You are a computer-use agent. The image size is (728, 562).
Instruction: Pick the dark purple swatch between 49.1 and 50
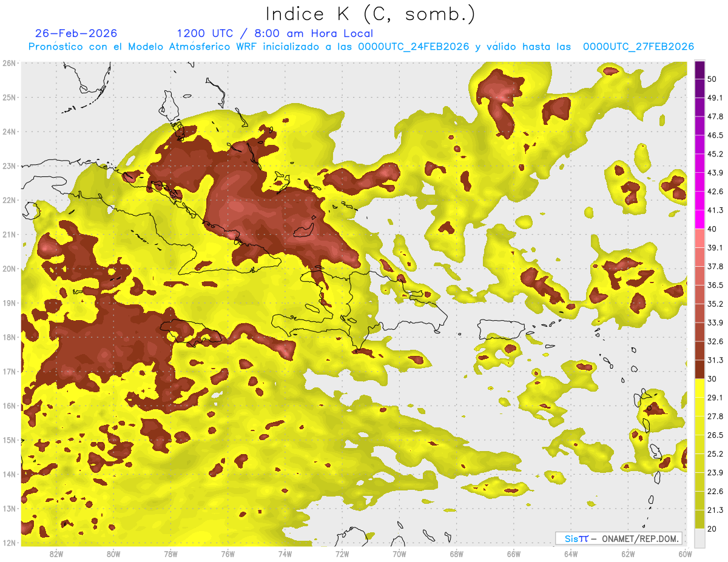(699, 89)
